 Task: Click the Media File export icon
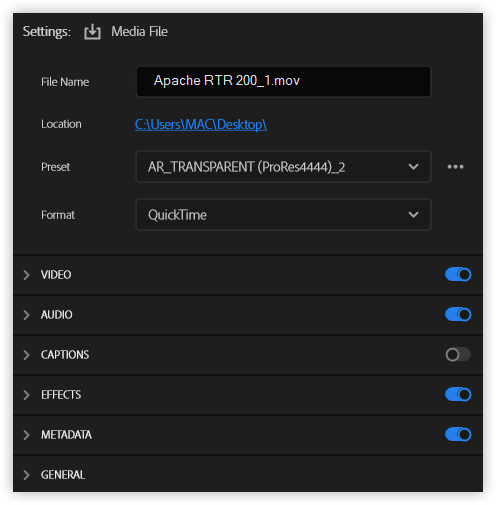pos(92,32)
